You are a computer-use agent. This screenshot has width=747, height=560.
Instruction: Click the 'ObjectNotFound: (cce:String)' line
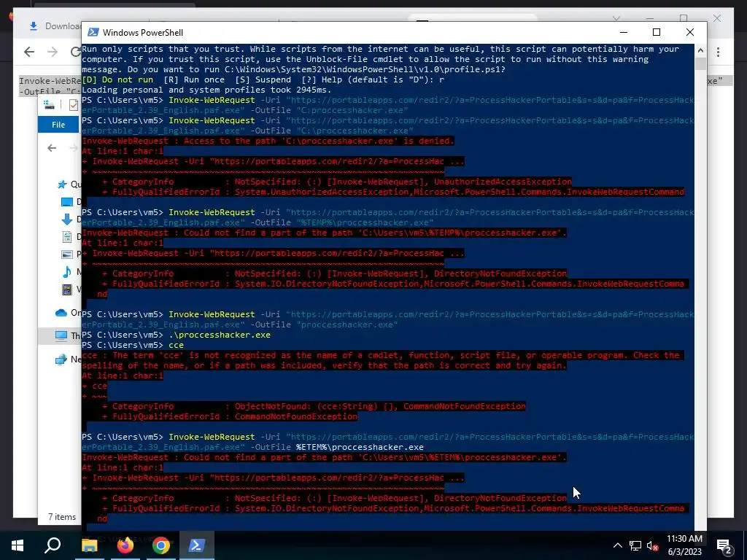[314, 406]
